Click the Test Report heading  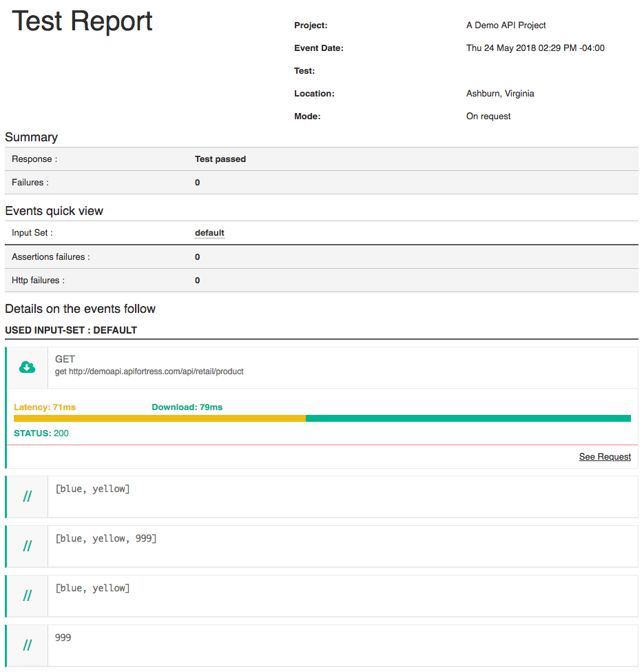click(82, 21)
